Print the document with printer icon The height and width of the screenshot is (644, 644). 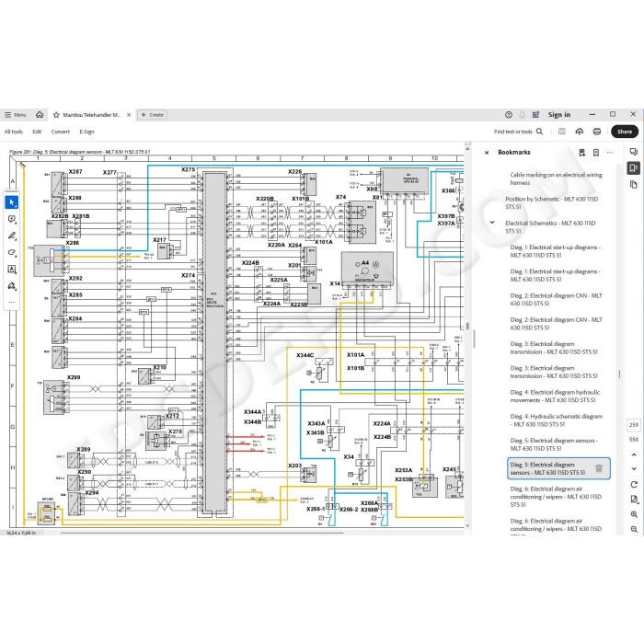point(597,132)
